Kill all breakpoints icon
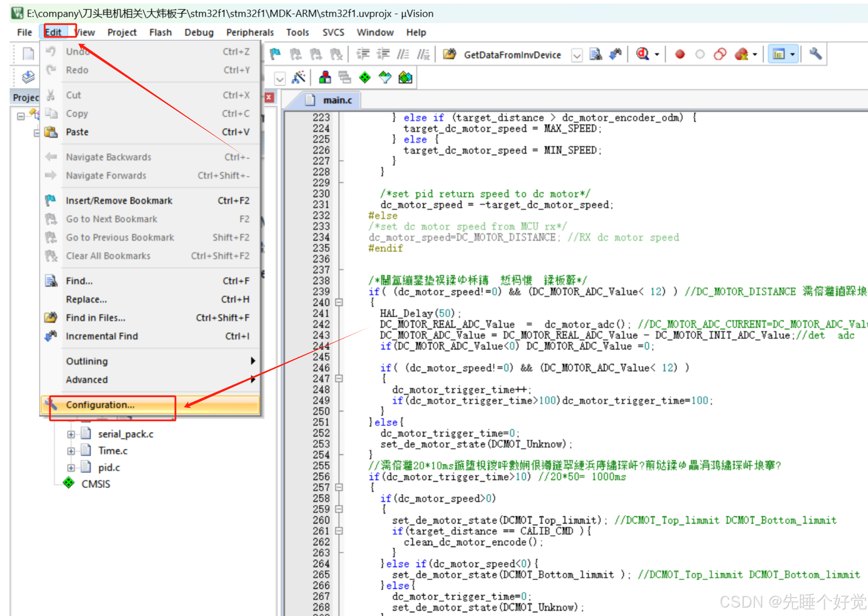This screenshot has width=868, height=616. [741, 54]
